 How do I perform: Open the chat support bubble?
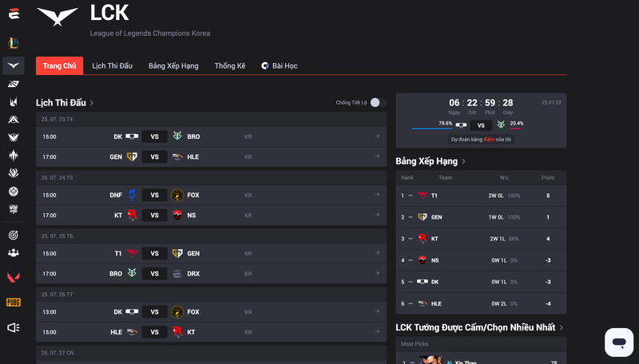click(618, 342)
